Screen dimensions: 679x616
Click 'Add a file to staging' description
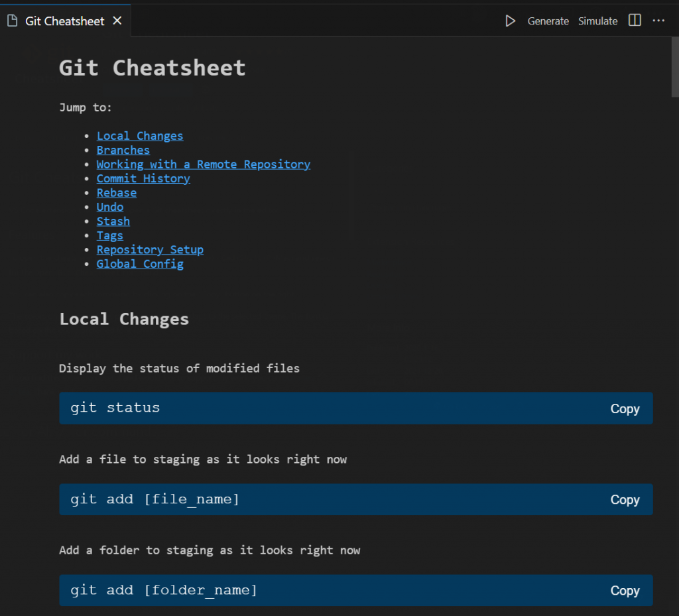203,460
